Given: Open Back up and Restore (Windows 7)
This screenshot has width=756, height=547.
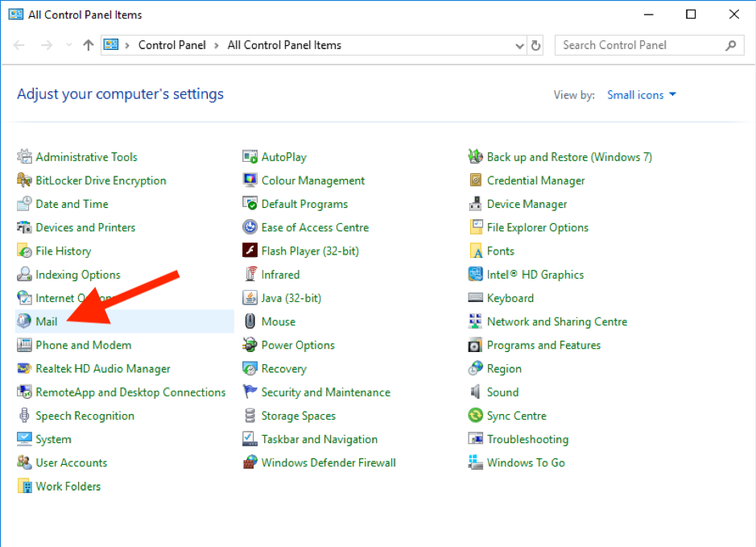Looking at the screenshot, I should [569, 157].
